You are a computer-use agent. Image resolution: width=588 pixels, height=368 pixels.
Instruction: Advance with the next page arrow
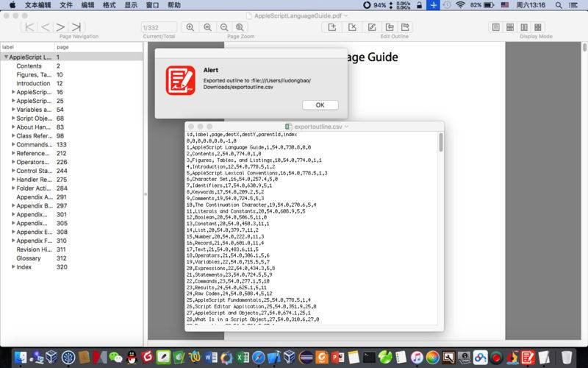pyautogui.click(x=62, y=27)
